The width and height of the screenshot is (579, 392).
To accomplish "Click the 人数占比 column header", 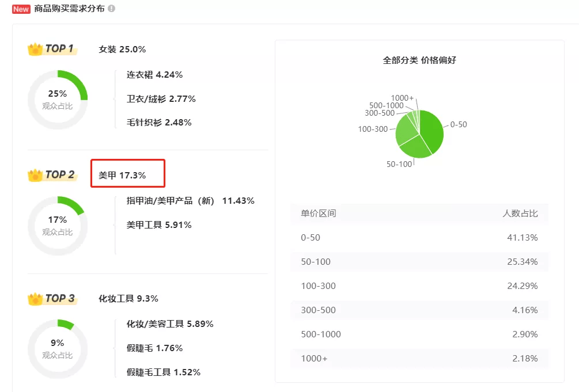I will pos(520,214).
